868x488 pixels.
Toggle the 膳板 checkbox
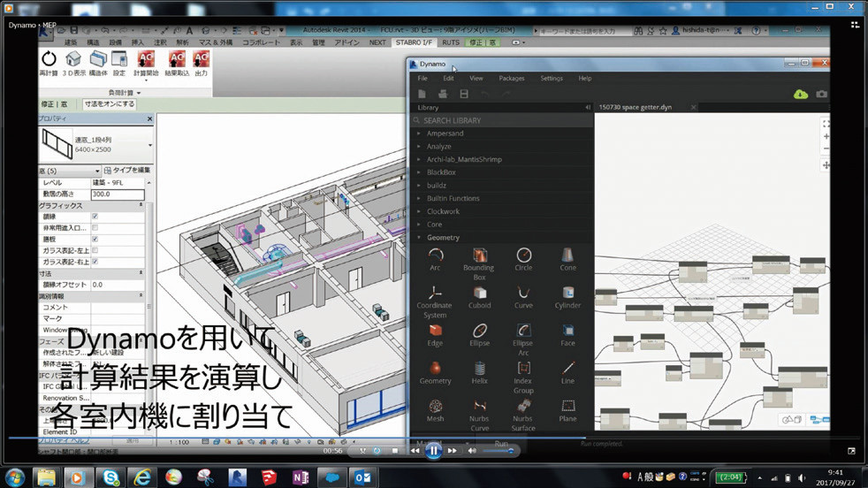[x=95, y=240]
